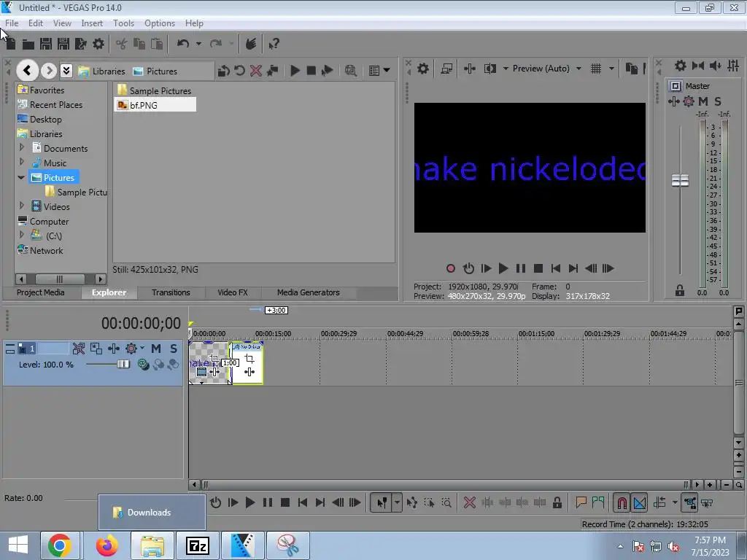Click the track 1 Track FX icon
This screenshot has width=747, height=560.
[x=113, y=349]
